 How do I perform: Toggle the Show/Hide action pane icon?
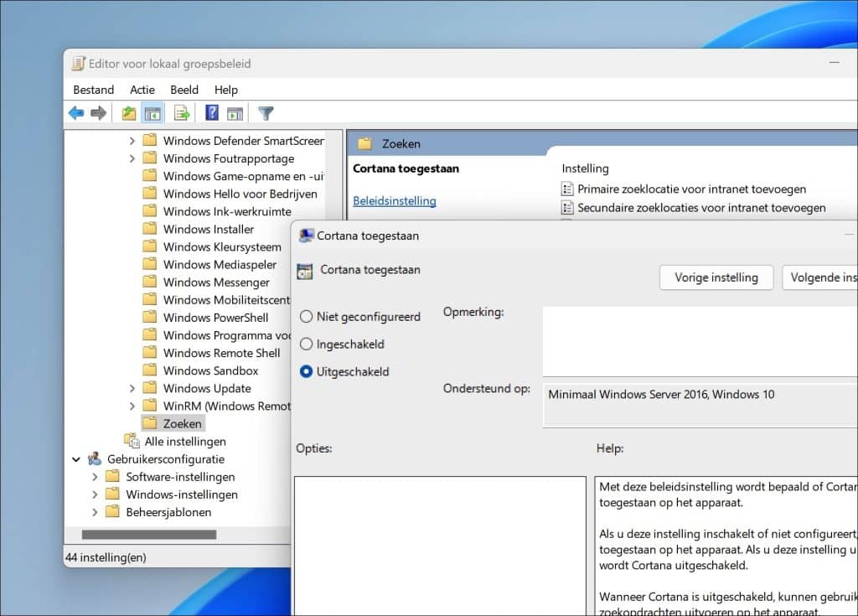pyautogui.click(x=235, y=114)
